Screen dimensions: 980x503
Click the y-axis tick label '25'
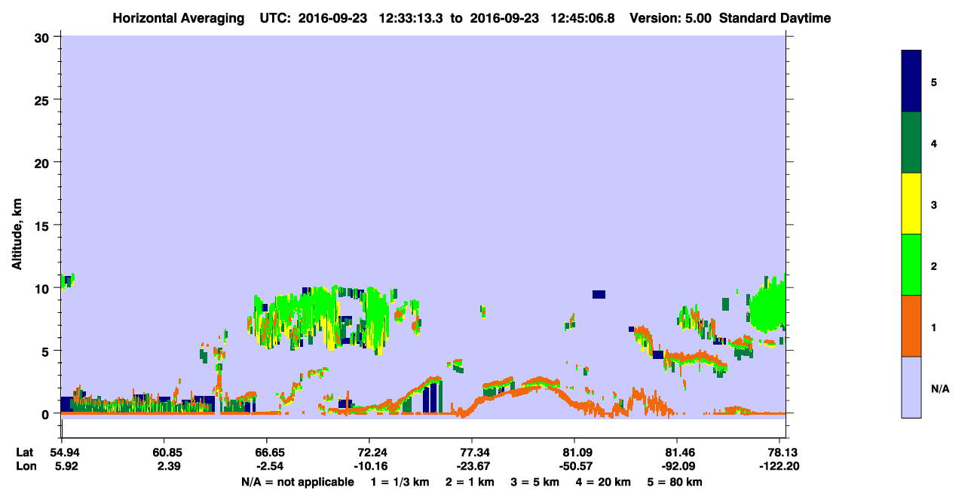(x=44, y=100)
